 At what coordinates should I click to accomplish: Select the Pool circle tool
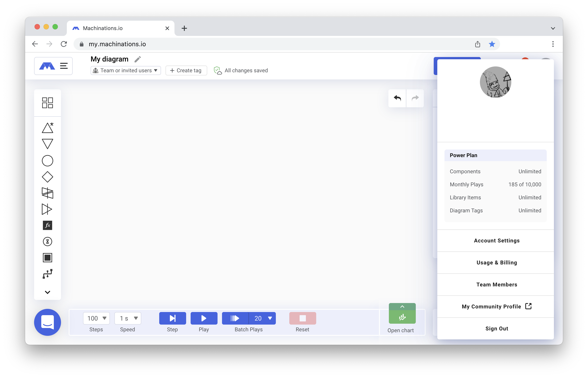click(x=47, y=161)
